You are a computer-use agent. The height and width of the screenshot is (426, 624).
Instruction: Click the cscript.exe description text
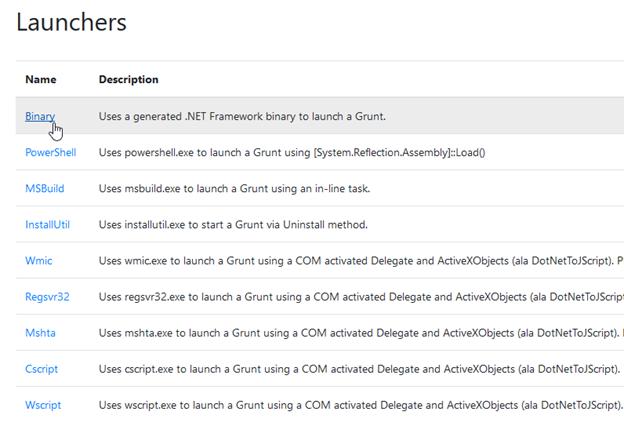tap(357, 368)
